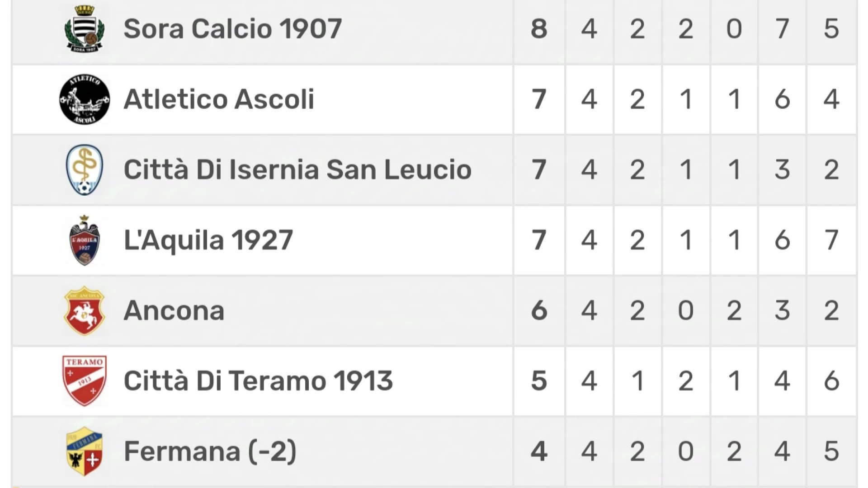The height and width of the screenshot is (488, 868).
Task: Click the Ancona red shield logo
Action: 85,311
